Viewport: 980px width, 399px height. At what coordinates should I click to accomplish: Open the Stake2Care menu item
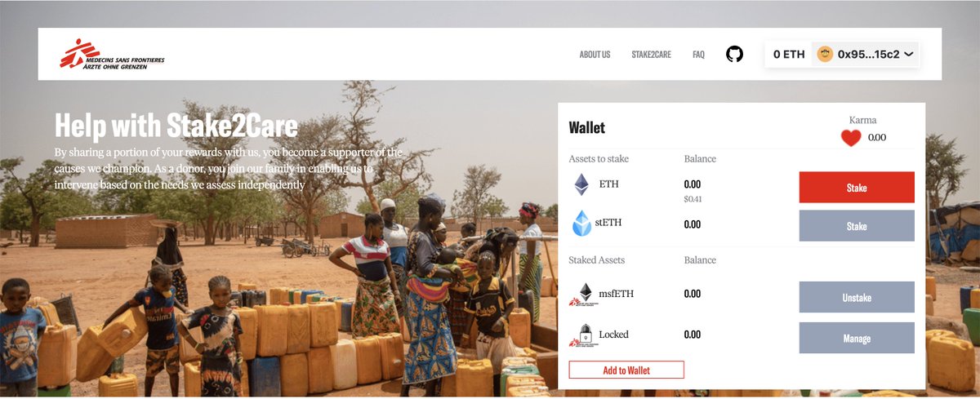click(651, 55)
